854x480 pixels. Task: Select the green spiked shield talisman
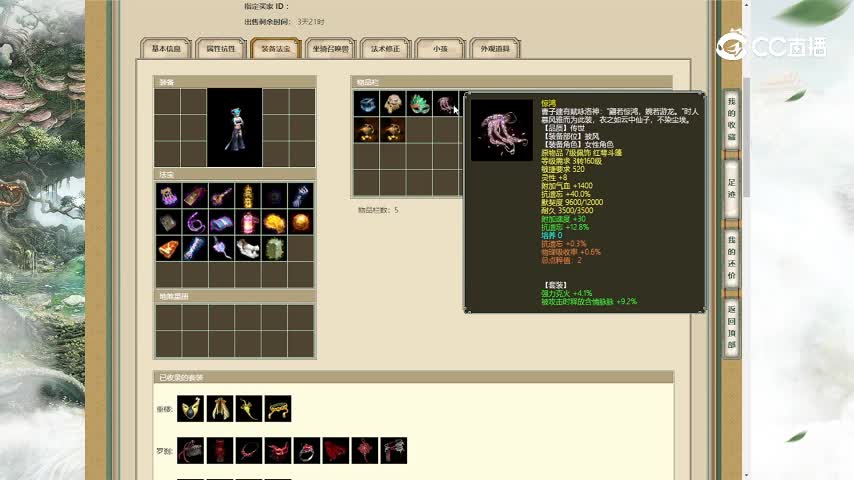274,248
